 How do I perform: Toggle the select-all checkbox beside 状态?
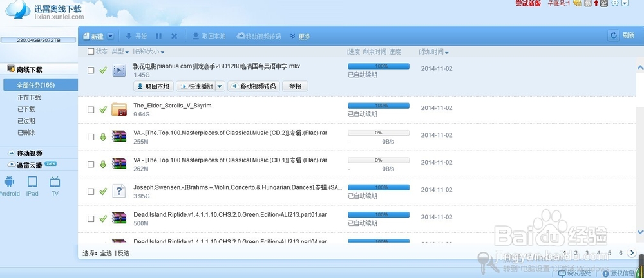pos(91,51)
